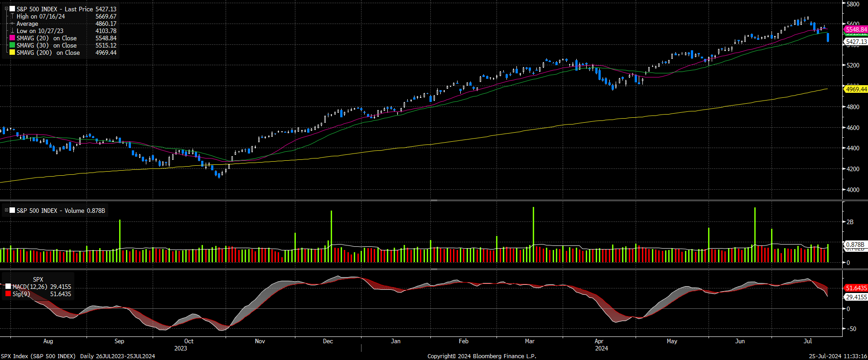Viewport: 868px width, 360px height.
Task: Click the 4103.78 low value in legend
Action: coord(106,31)
